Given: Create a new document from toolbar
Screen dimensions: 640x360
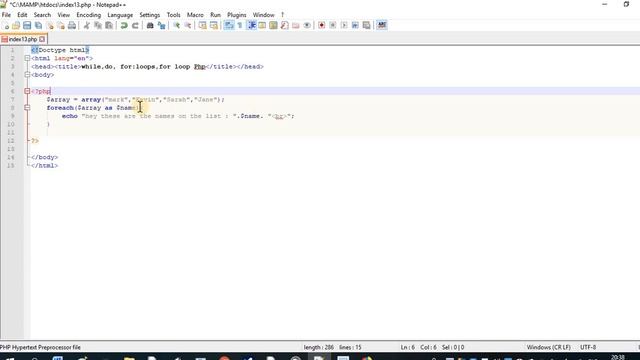Looking at the screenshot, I should click(x=6, y=25).
